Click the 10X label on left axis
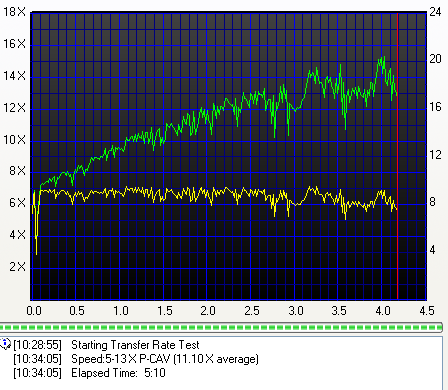The image size is (448, 390). click(14, 140)
